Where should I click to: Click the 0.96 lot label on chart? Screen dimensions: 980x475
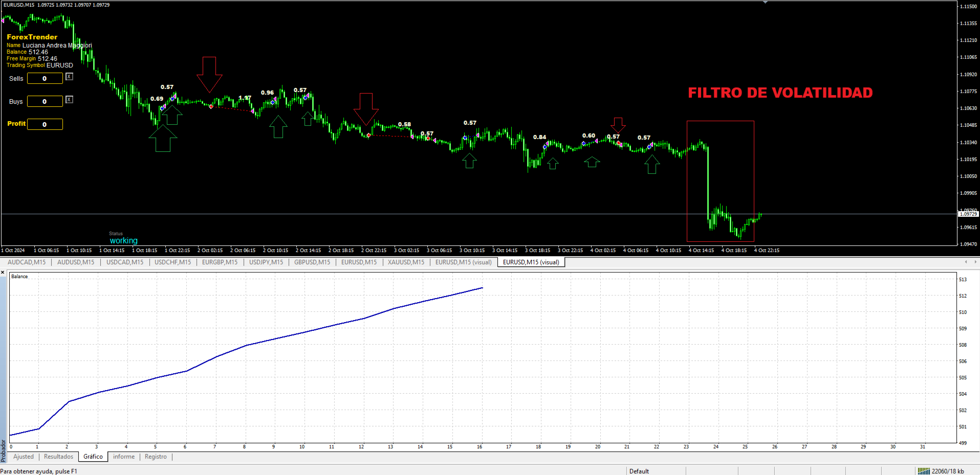[x=268, y=93]
